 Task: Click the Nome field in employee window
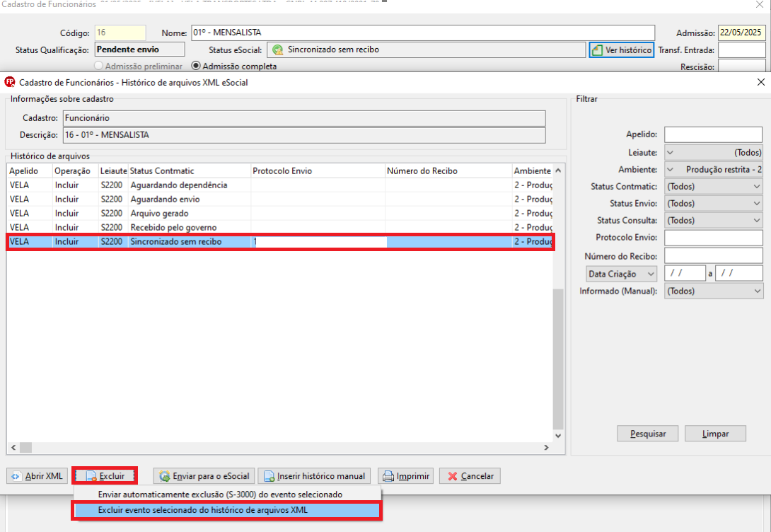423,33
